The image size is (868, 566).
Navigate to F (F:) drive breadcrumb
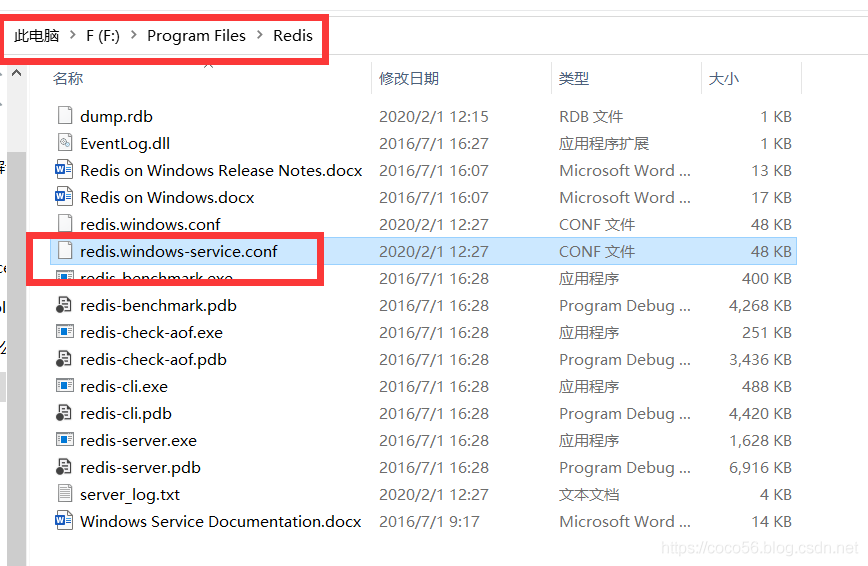pyautogui.click(x=103, y=35)
